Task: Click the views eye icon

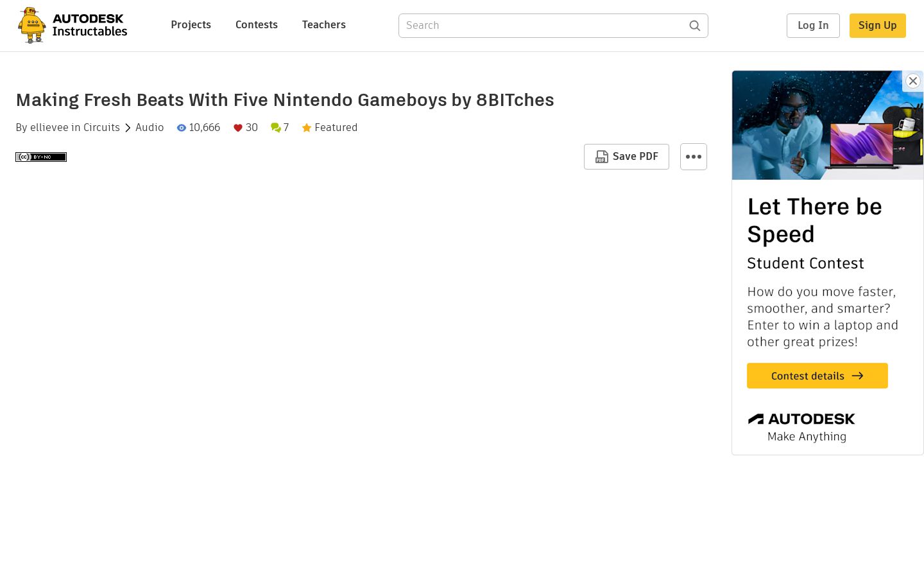Action: click(x=182, y=128)
